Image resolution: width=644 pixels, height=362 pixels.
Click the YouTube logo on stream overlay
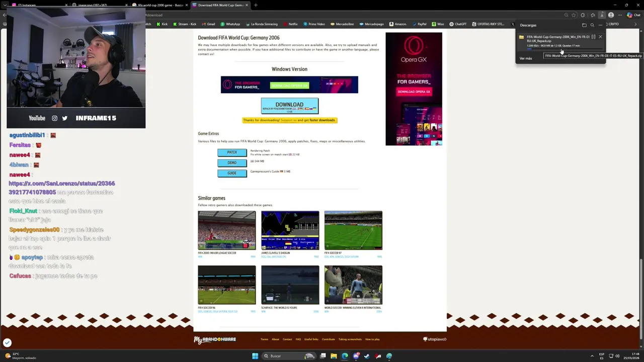click(37, 118)
